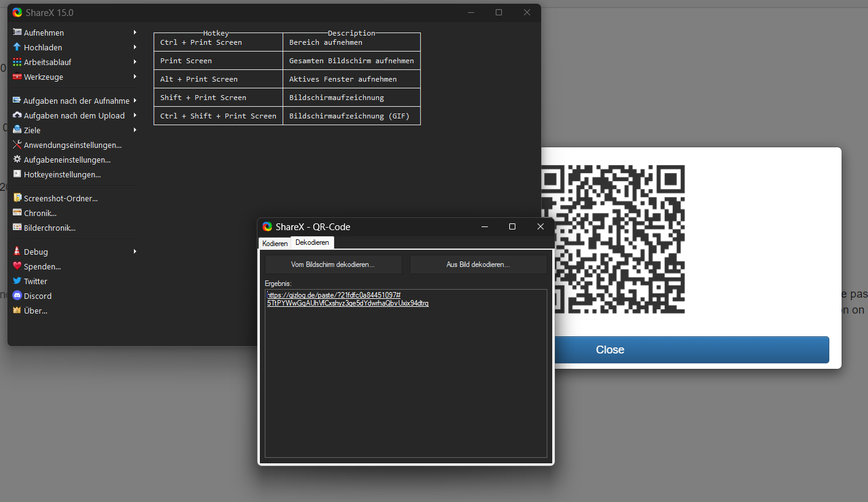Click the Aufgabeneinstellungen gear icon

17,160
